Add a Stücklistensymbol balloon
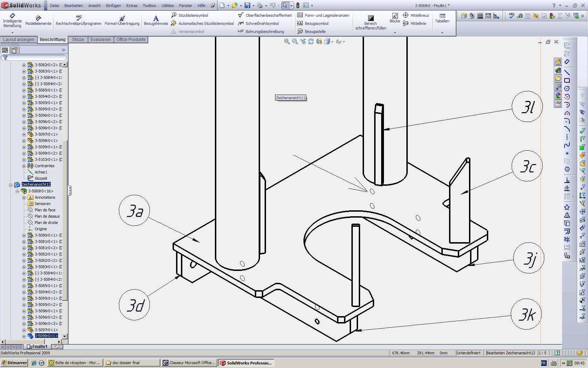Viewport: 588px width, 368px height. click(189, 15)
